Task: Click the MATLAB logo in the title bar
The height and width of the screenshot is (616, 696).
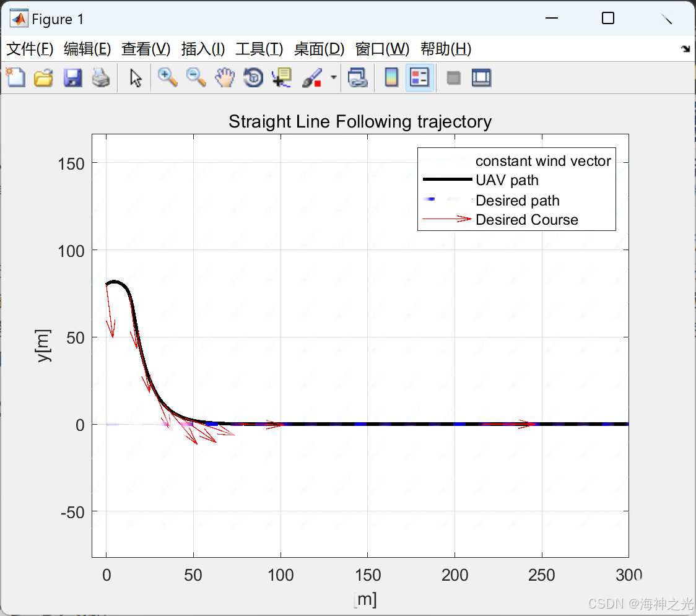Action: tap(19, 19)
